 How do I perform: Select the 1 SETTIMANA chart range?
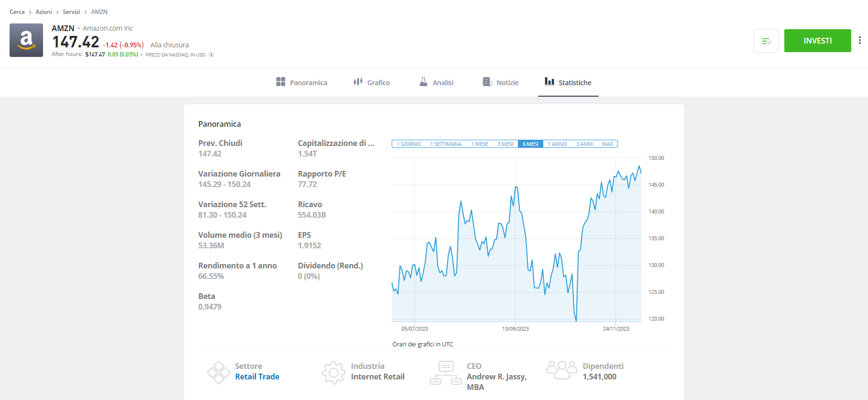pos(446,144)
